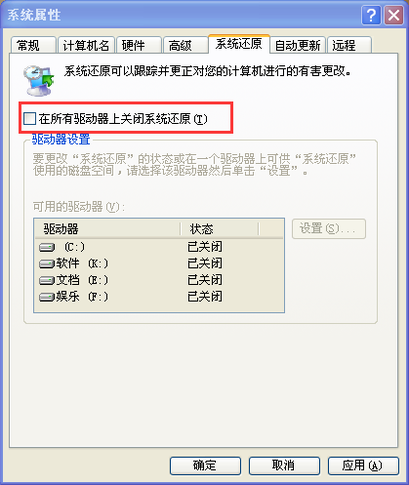The height and width of the screenshot is (485, 409).
Task: Switch to the 常规 tab
Action: [x=33, y=45]
